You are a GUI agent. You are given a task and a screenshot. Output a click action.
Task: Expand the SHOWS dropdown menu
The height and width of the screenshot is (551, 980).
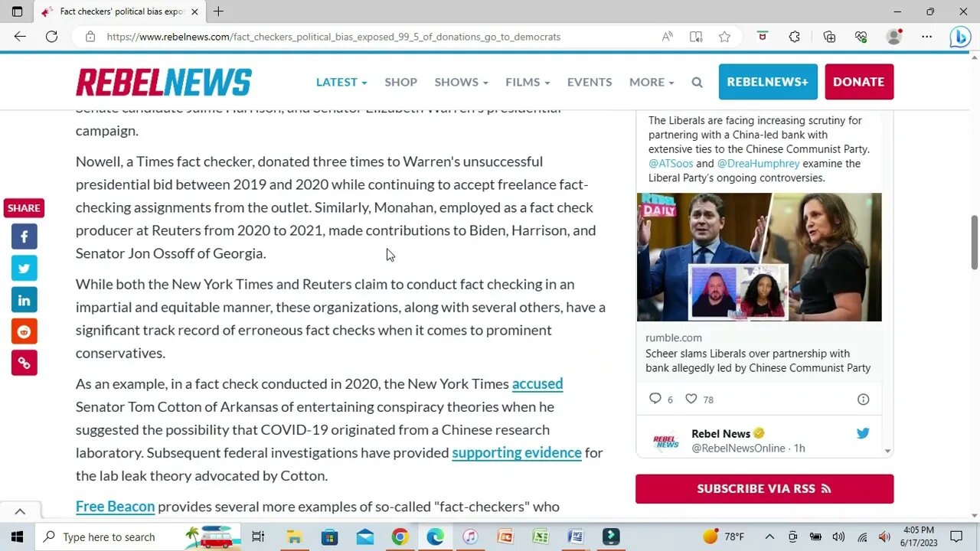461,82
